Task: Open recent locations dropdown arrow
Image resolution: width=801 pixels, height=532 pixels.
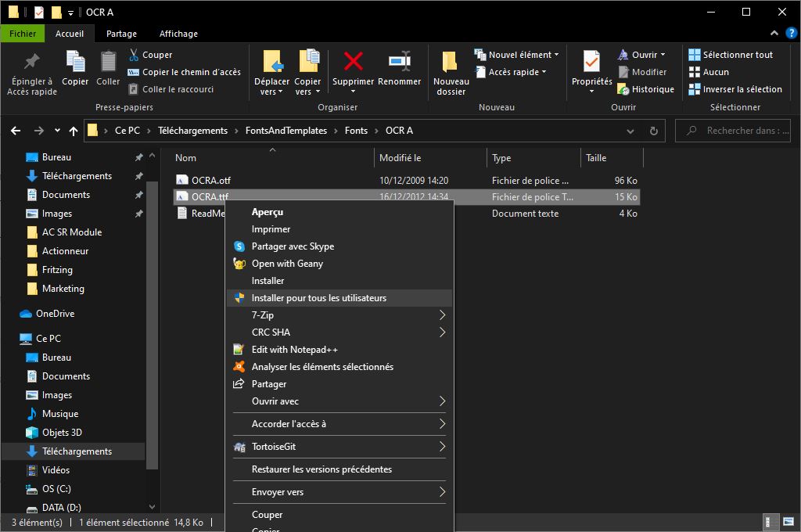Action: coord(57,131)
